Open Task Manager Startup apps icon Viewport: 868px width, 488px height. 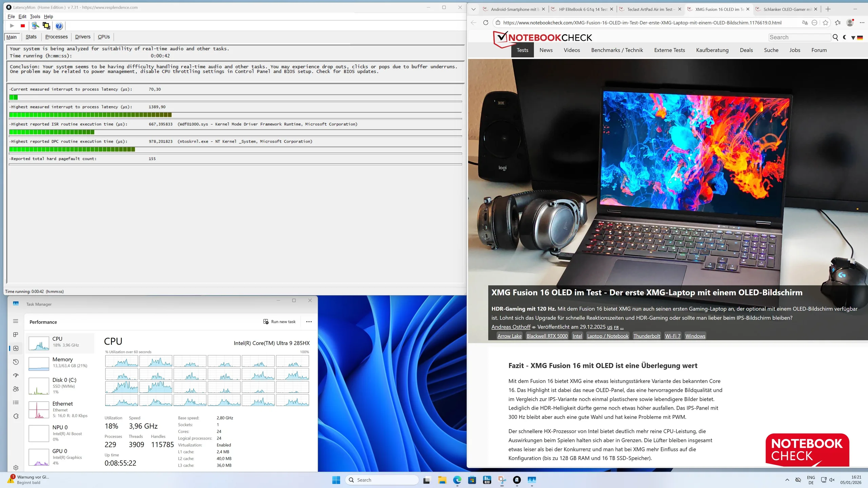[16, 375]
